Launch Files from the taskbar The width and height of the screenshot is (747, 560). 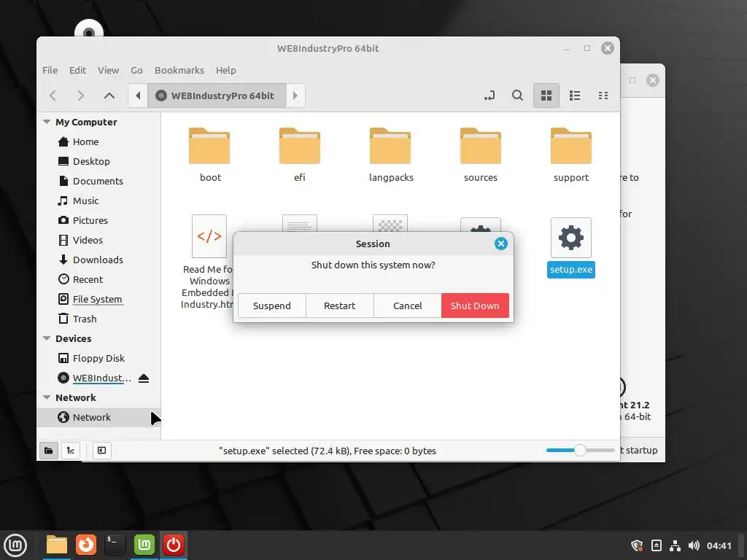[x=57, y=545]
